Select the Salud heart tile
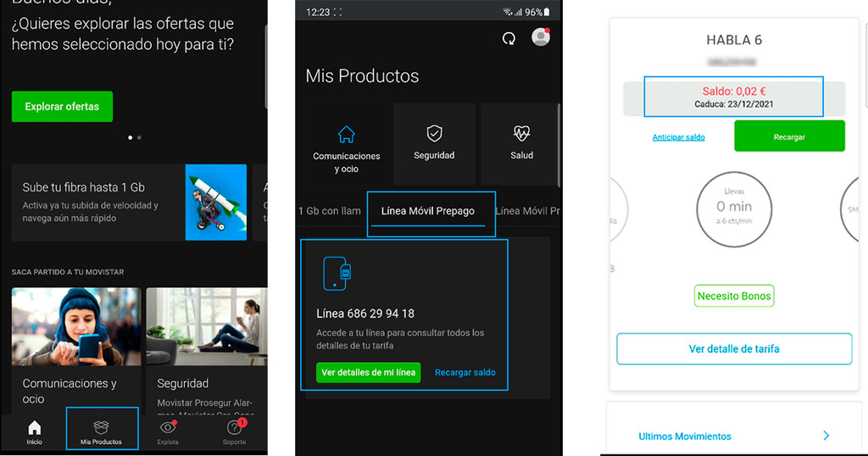 (x=521, y=144)
